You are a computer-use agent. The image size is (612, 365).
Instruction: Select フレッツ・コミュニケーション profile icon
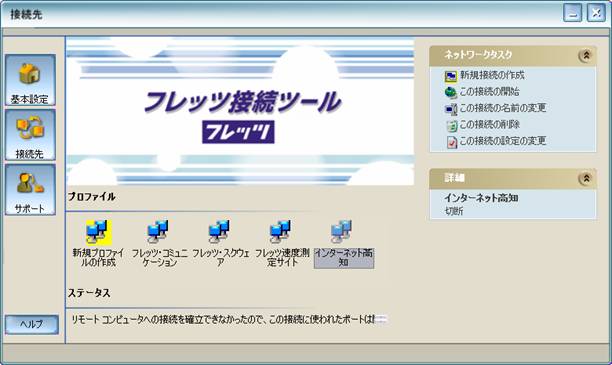[158, 231]
